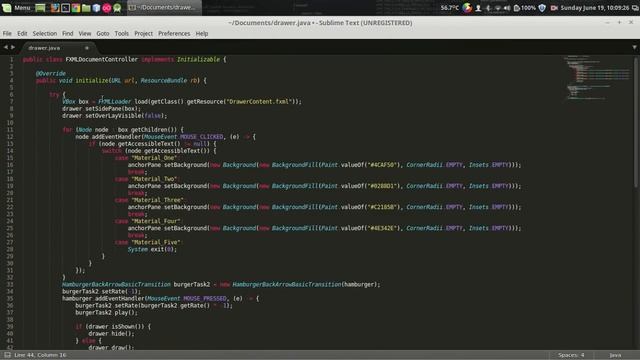640x360 pixels.
Task: Click burgerTask2.play() on line 37
Action: [106, 313]
